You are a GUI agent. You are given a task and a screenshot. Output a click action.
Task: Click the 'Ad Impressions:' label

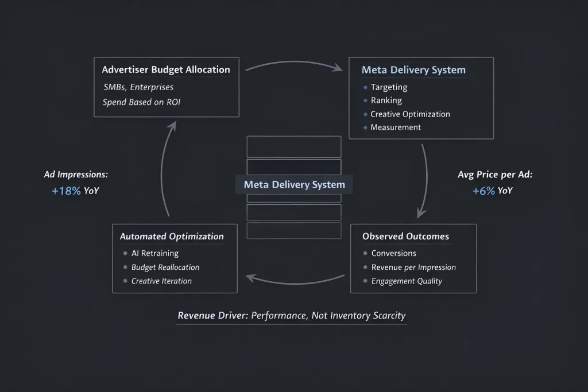(x=76, y=174)
